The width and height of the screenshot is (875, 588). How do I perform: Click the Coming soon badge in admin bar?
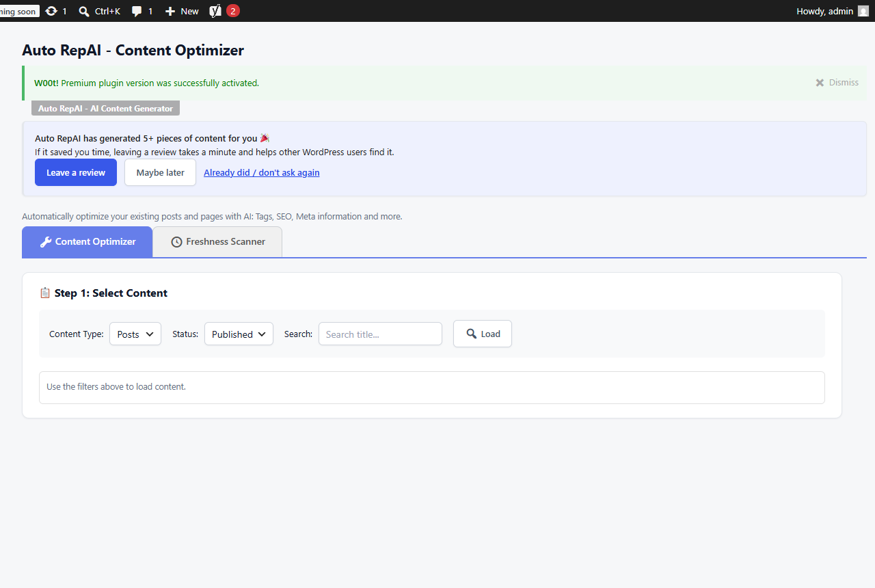[x=19, y=11]
